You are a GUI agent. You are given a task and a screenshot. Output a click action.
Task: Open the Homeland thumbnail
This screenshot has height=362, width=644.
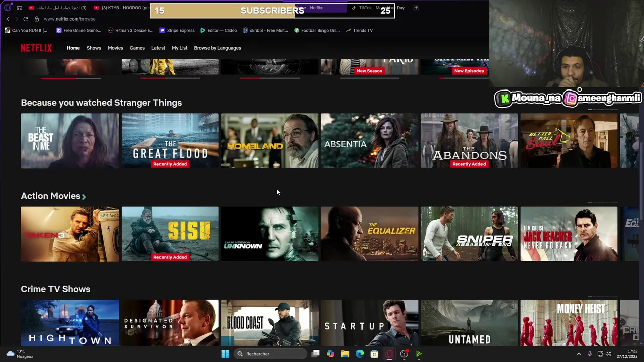270,141
